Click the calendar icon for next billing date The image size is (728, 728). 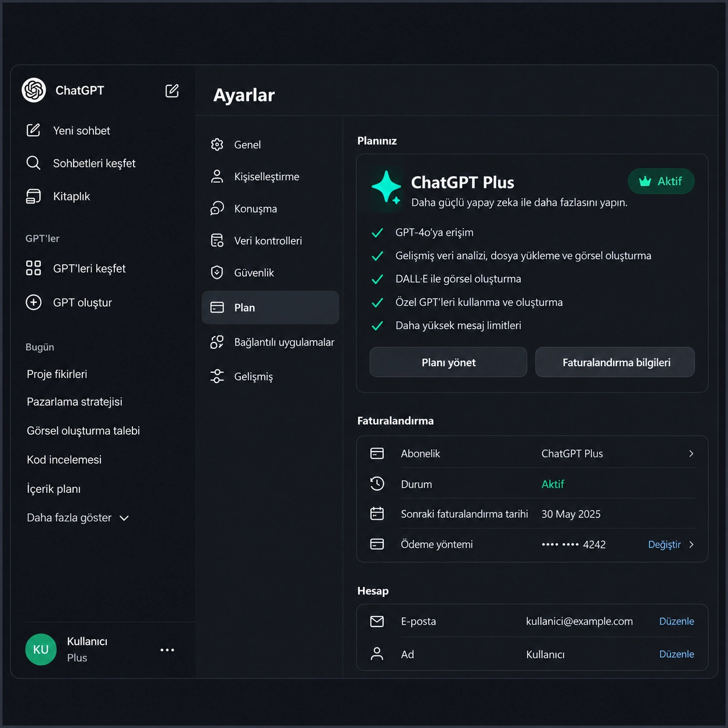[377, 514]
